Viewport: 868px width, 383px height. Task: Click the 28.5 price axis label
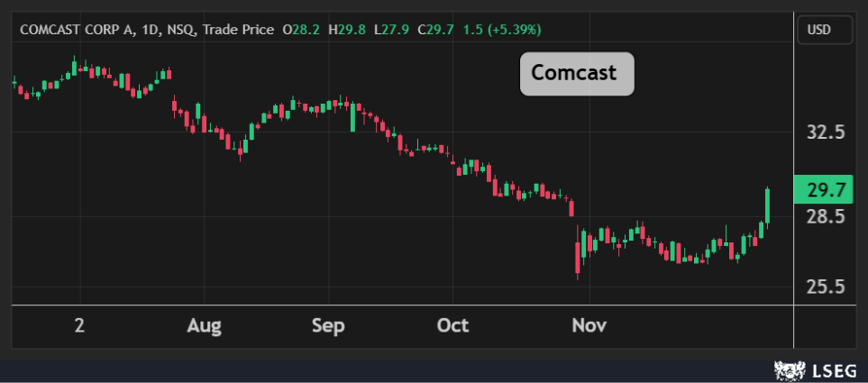[825, 217]
